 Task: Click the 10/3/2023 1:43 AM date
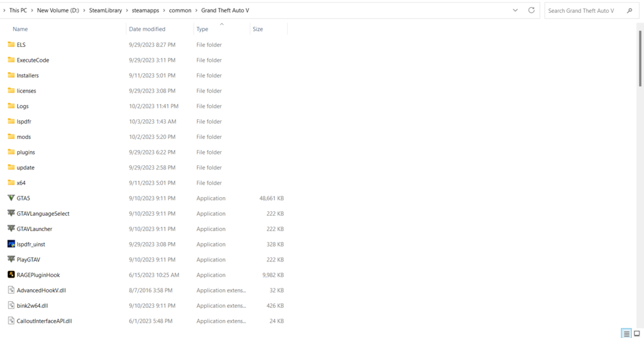153,121
